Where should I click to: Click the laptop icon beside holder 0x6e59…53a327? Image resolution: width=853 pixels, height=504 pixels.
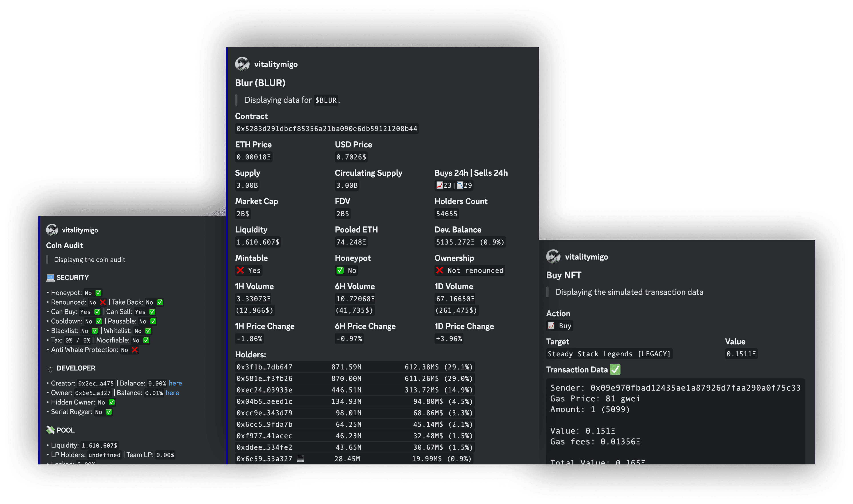[301, 459]
